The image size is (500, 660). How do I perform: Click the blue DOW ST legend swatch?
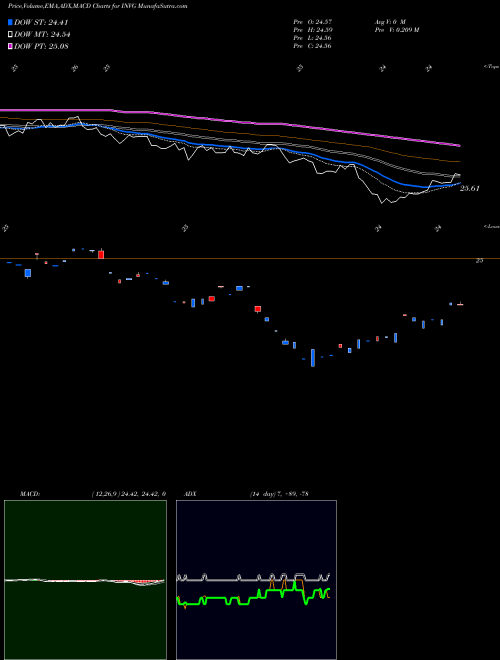10,22
